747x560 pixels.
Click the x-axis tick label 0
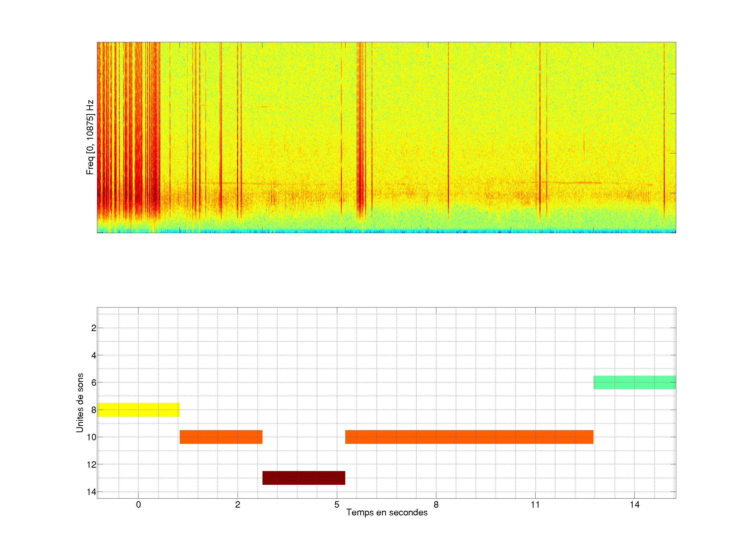click(x=139, y=505)
